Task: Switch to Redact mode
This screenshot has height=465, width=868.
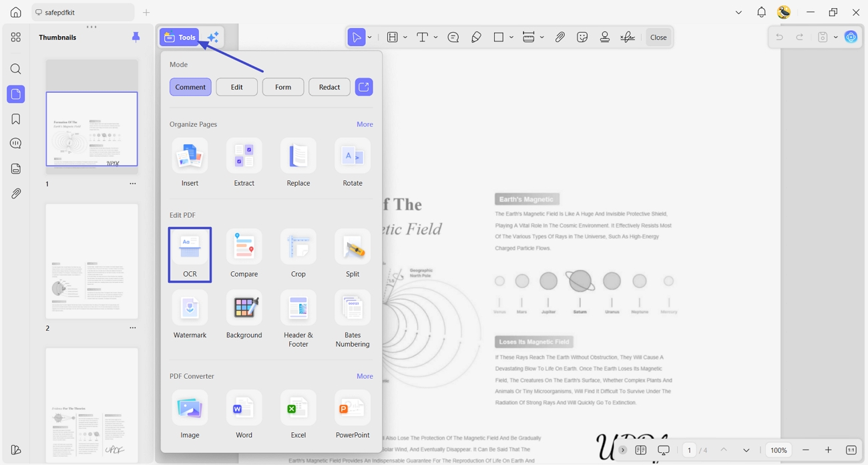Action: 329,87
